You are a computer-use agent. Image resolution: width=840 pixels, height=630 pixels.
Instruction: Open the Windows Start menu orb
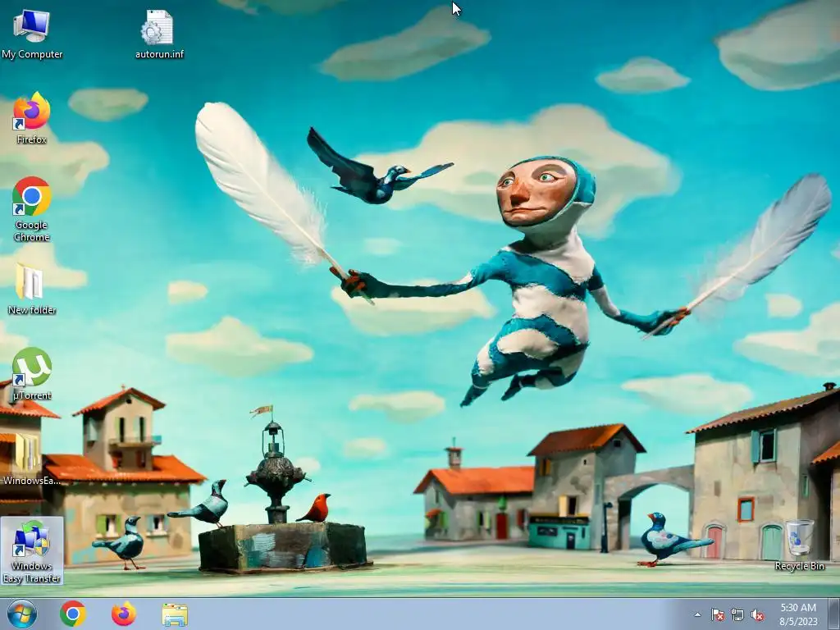(22, 614)
